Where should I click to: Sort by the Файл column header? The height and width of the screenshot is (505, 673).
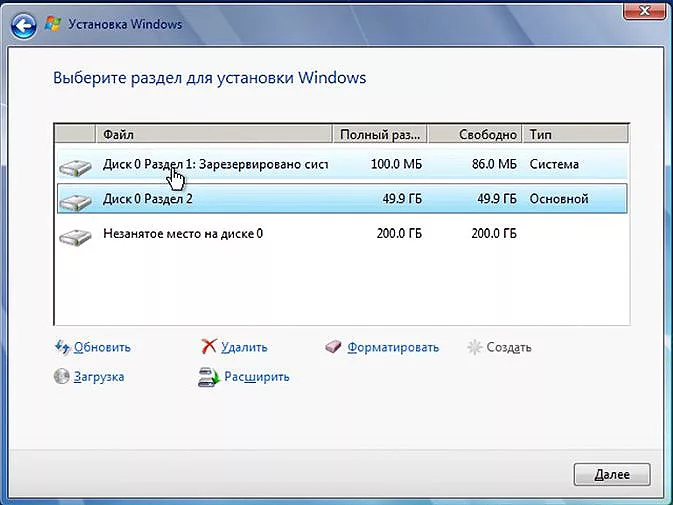(214, 134)
